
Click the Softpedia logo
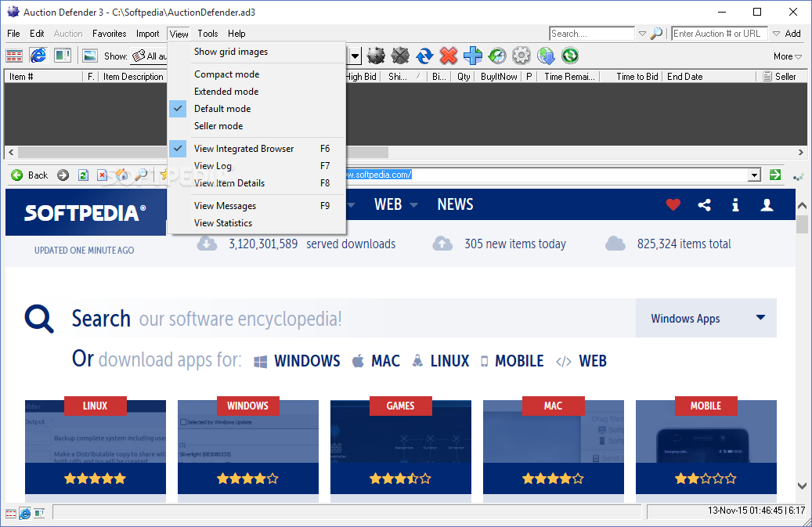point(85,213)
